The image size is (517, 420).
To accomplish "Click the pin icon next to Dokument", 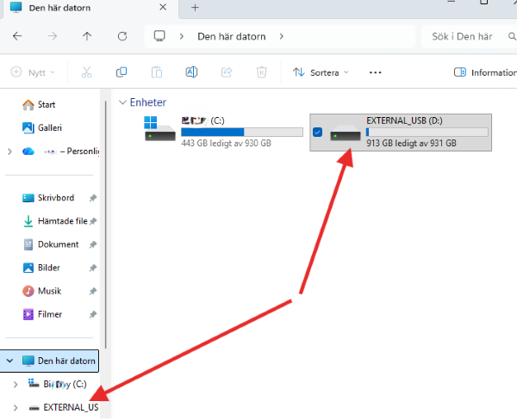I will [x=93, y=244].
